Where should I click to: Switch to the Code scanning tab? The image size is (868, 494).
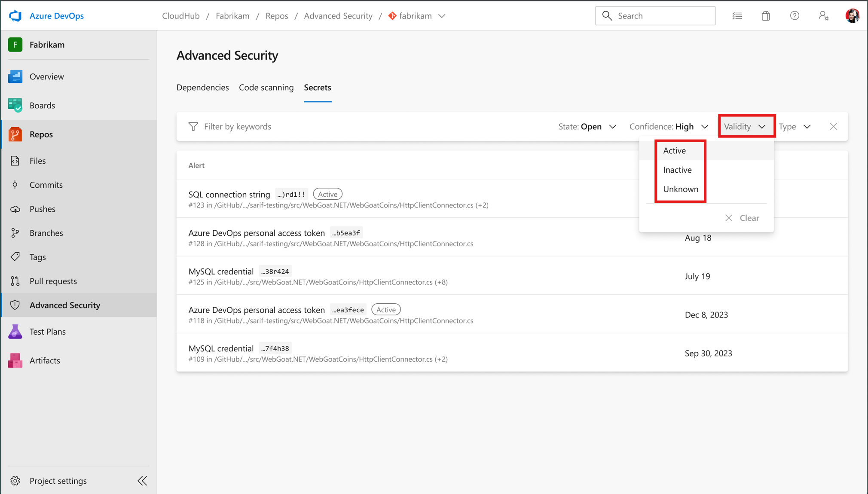click(266, 88)
